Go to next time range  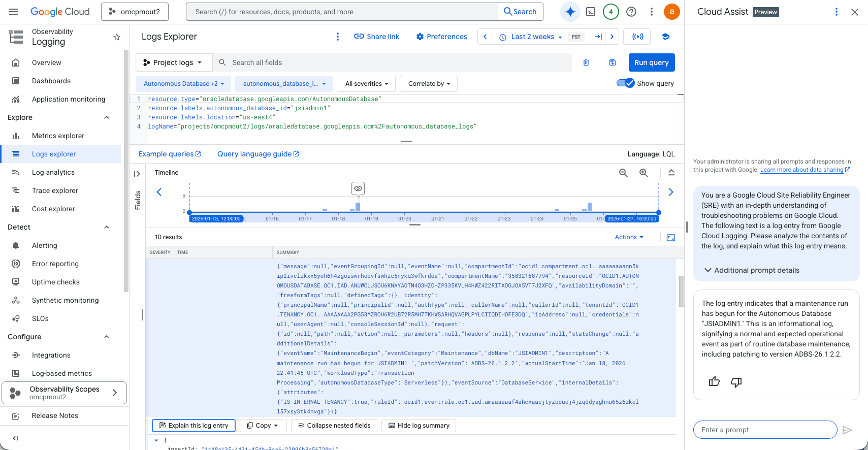612,37
